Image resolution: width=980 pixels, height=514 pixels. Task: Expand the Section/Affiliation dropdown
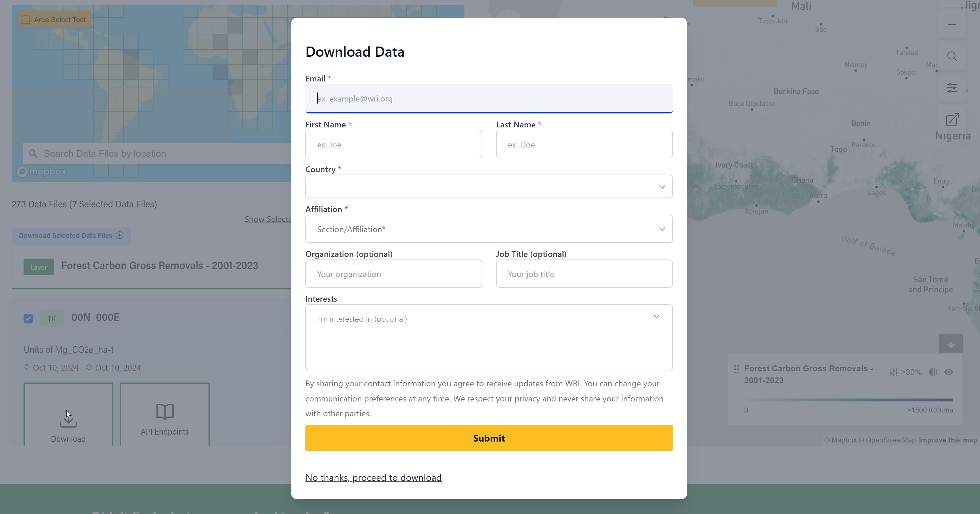click(x=489, y=229)
